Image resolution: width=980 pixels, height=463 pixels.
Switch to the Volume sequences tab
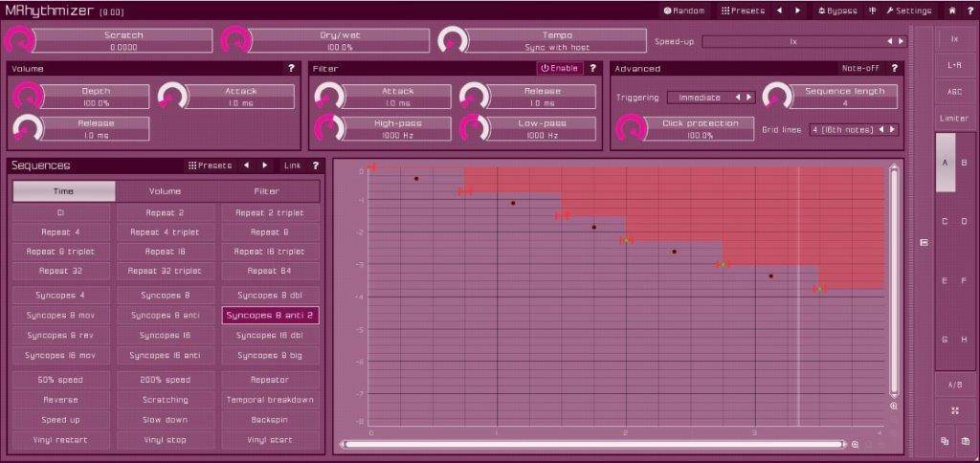[x=165, y=191]
